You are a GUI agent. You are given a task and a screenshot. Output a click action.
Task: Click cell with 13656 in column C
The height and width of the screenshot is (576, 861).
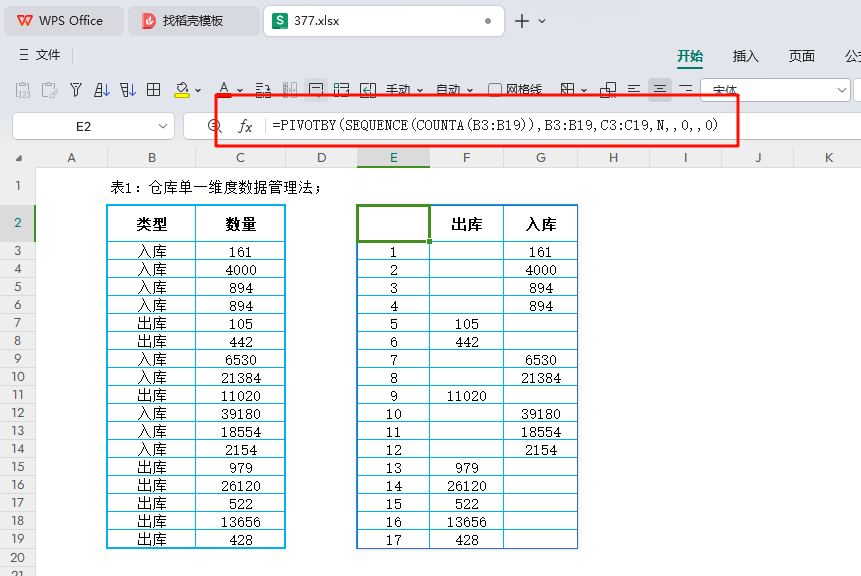[241, 522]
